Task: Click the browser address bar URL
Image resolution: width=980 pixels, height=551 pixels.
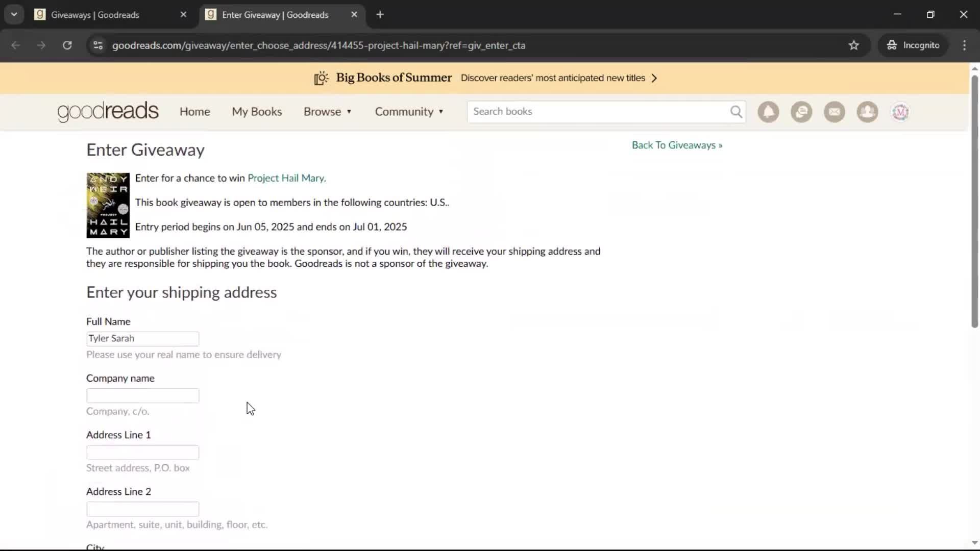Action: coord(318,45)
